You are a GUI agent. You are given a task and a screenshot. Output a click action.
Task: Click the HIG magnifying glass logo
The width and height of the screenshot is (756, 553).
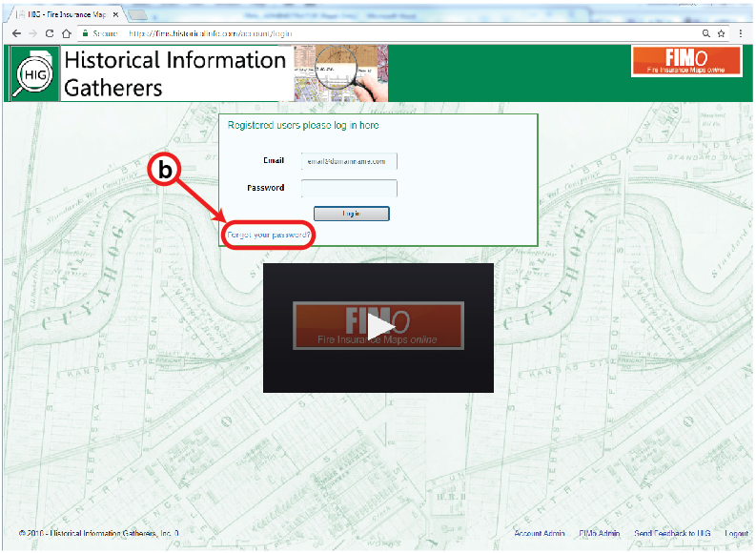pos(33,73)
